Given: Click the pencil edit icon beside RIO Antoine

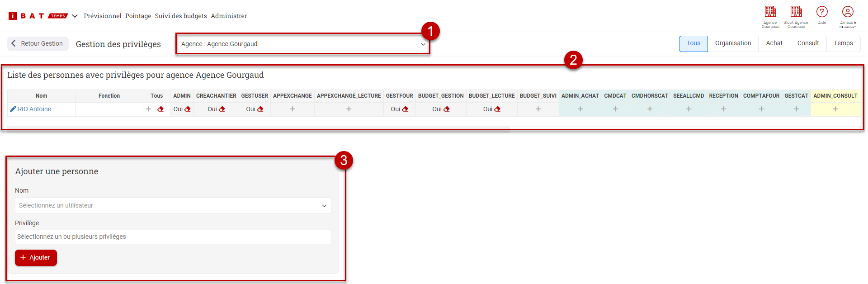Looking at the screenshot, I should pos(13,109).
